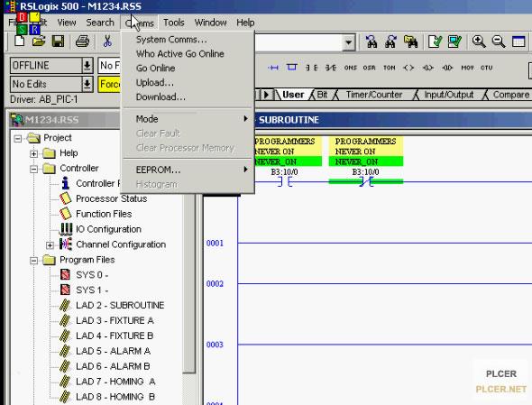Switch to the User instruction tab
The image size is (532, 405).
point(293,95)
